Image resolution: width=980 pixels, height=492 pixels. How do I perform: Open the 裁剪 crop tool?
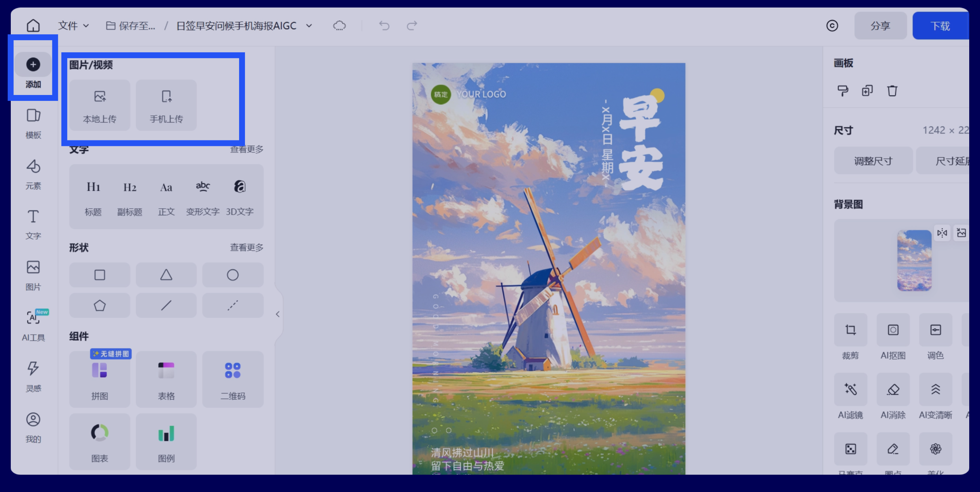click(850, 337)
